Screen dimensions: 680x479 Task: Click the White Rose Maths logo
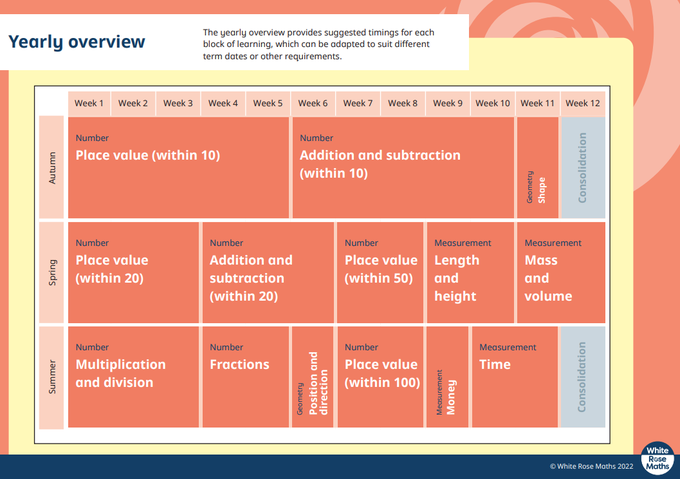coord(657,458)
